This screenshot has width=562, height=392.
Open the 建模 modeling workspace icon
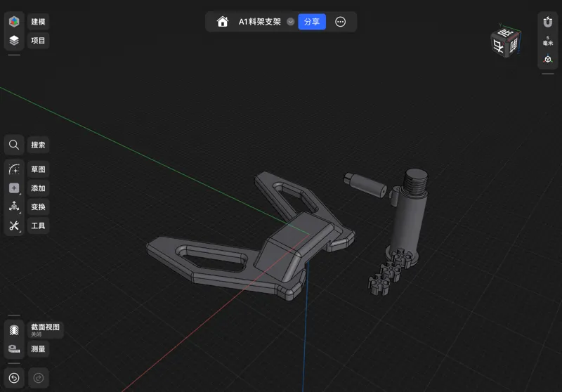point(14,22)
